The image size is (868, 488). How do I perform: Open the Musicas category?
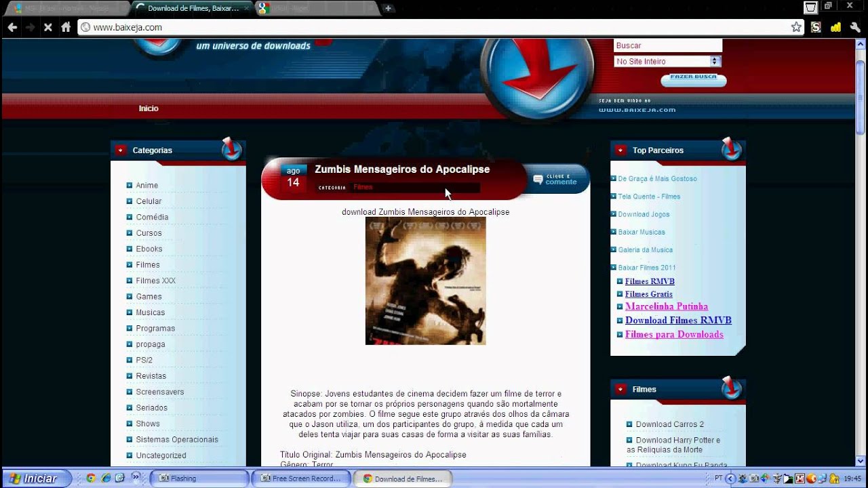150,312
